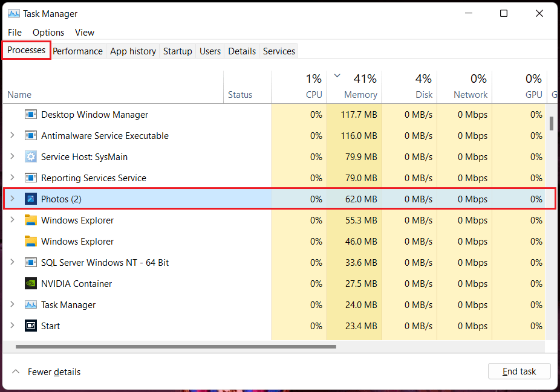Click the End task button
Viewport: 560px width, 392px height.
(x=519, y=371)
